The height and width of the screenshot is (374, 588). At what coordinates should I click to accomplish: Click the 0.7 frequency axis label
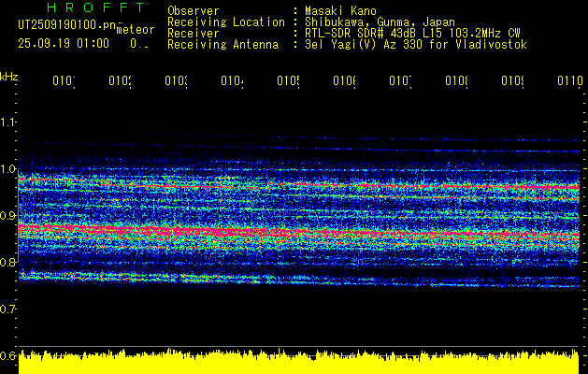[x=8, y=309]
